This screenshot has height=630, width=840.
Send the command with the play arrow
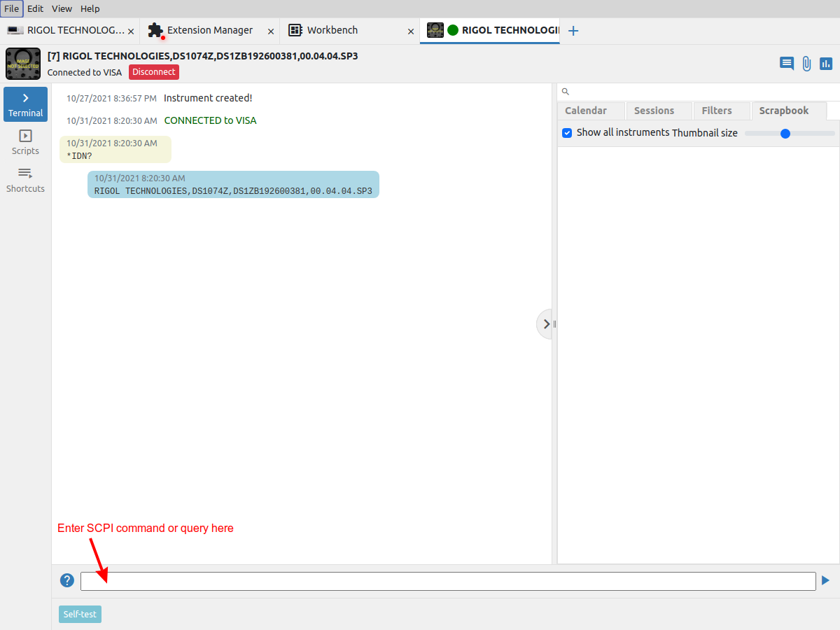[x=825, y=580]
